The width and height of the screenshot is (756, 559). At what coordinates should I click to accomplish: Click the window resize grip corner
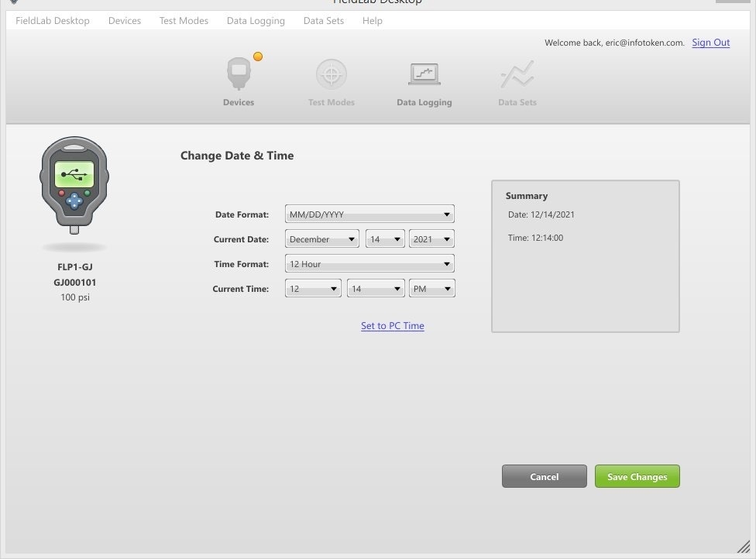point(744,547)
